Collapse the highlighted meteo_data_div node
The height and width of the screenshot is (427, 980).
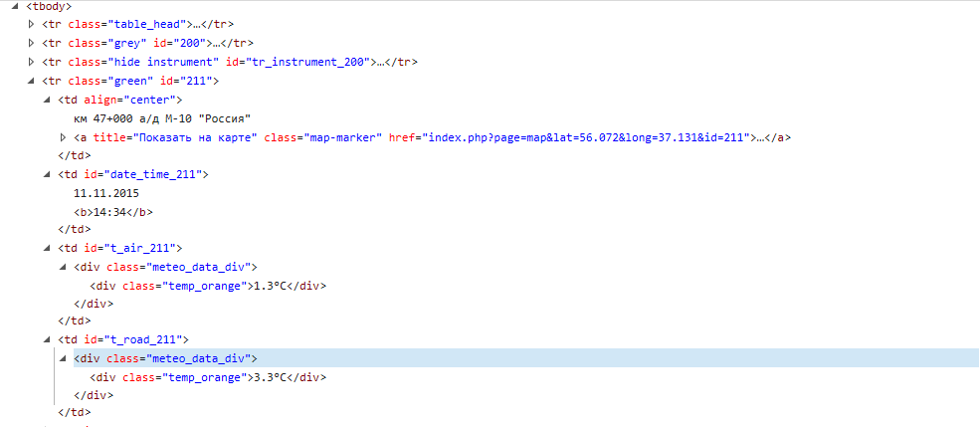pos(65,358)
